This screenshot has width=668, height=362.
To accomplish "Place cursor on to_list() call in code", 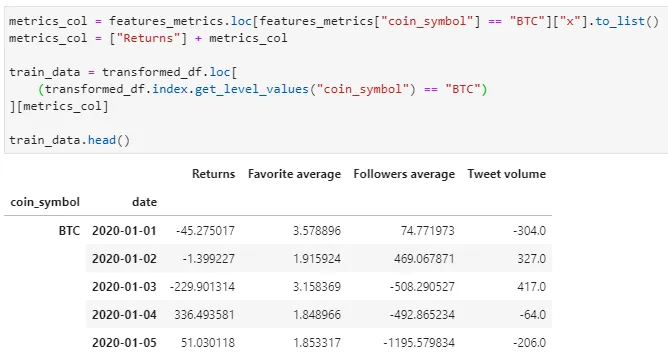I will click(x=627, y=21).
